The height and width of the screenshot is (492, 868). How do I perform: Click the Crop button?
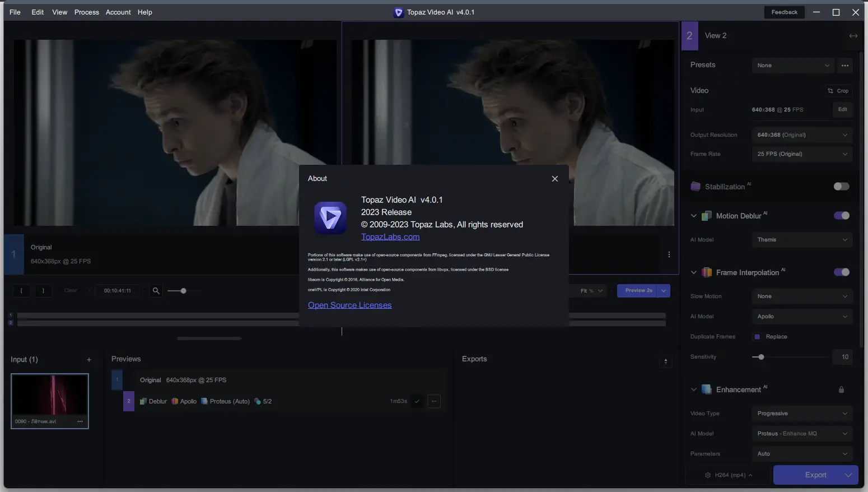click(838, 91)
